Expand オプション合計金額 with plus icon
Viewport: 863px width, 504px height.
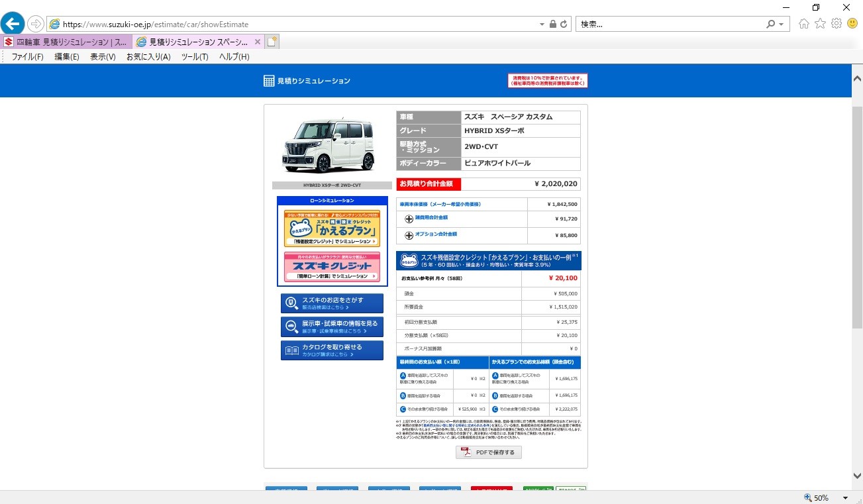[x=409, y=235]
